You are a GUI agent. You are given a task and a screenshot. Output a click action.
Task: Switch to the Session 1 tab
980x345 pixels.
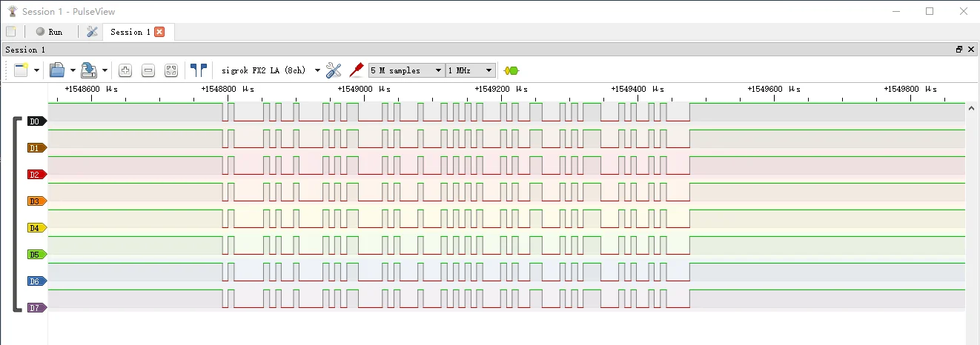pyautogui.click(x=130, y=32)
